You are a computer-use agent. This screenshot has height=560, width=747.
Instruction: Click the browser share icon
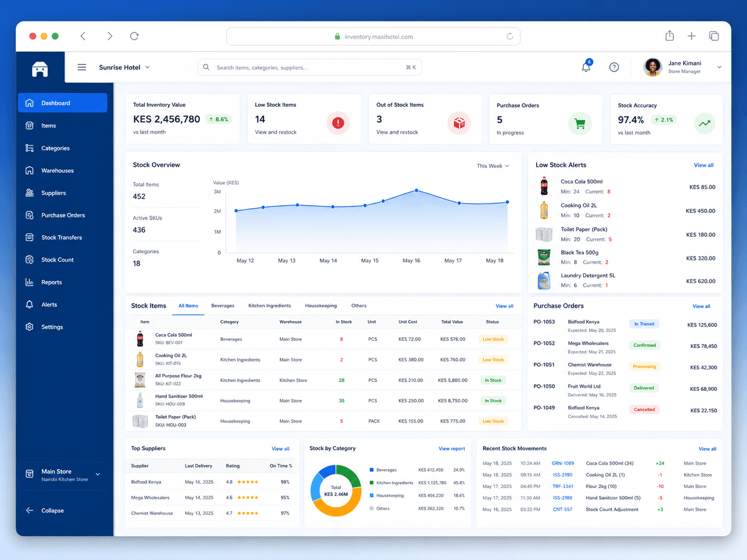(670, 36)
